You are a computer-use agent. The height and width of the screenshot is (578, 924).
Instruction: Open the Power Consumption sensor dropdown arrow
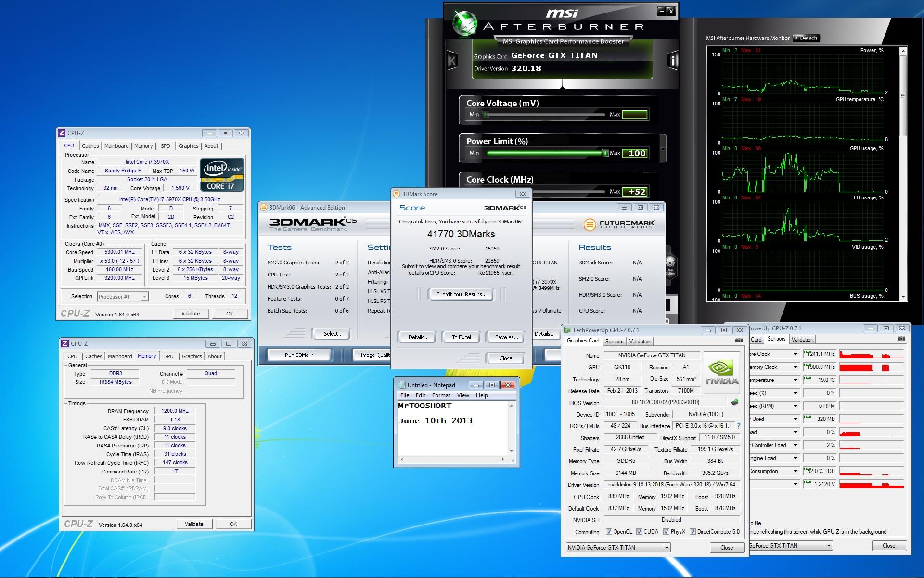click(796, 471)
